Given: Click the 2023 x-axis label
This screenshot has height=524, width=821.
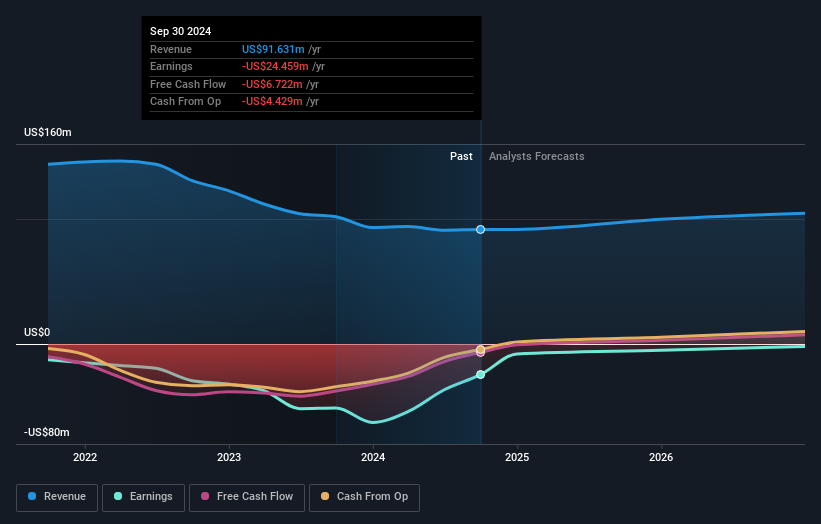Looking at the screenshot, I should [x=229, y=457].
